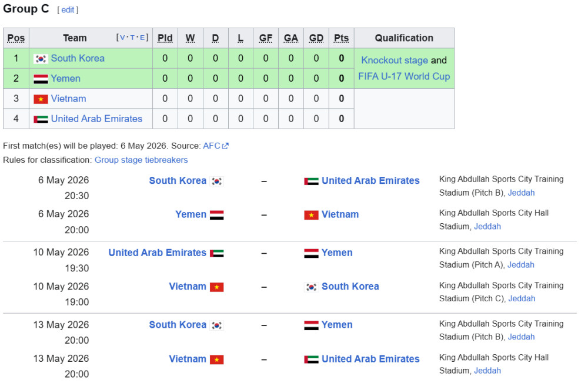
Task: Edit the template via the E link
Action: click(x=142, y=38)
